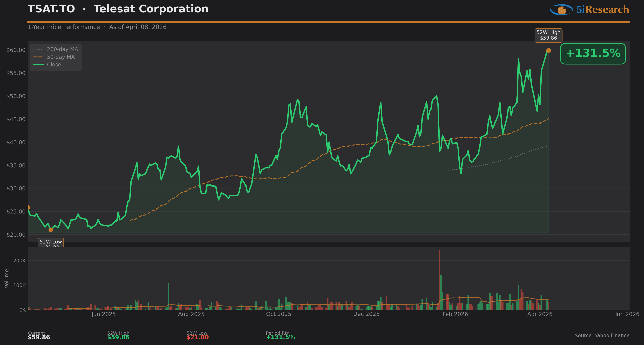The width and height of the screenshot is (644, 345).
Task: Click the orange 52W Low marker dot
Action: [x=51, y=230]
